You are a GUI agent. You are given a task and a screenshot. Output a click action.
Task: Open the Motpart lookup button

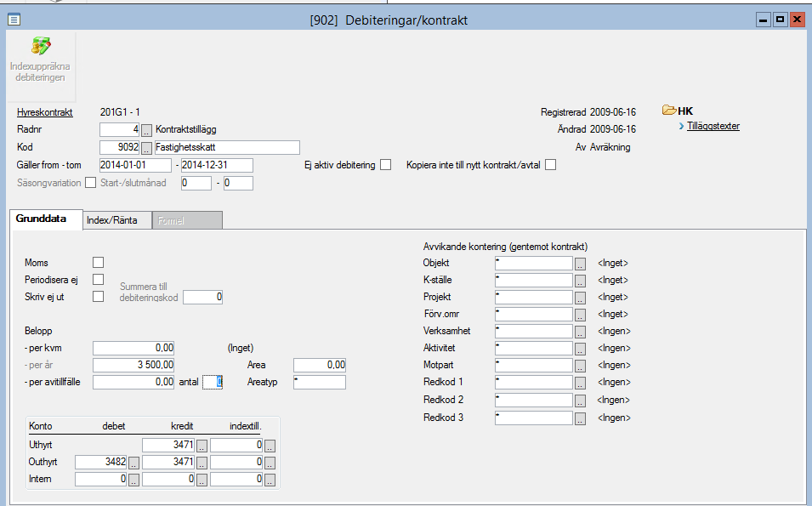(x=580, y=367)
